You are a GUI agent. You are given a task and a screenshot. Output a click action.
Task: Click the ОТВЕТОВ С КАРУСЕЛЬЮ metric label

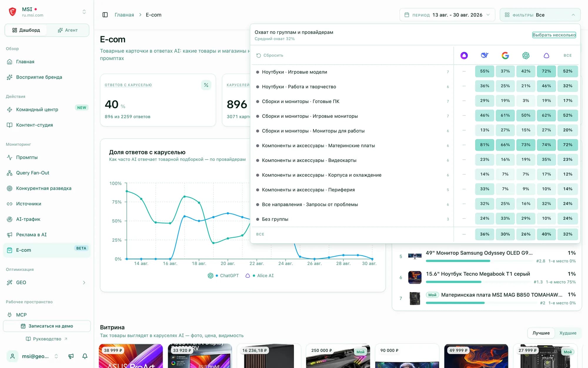coord(128,85)
